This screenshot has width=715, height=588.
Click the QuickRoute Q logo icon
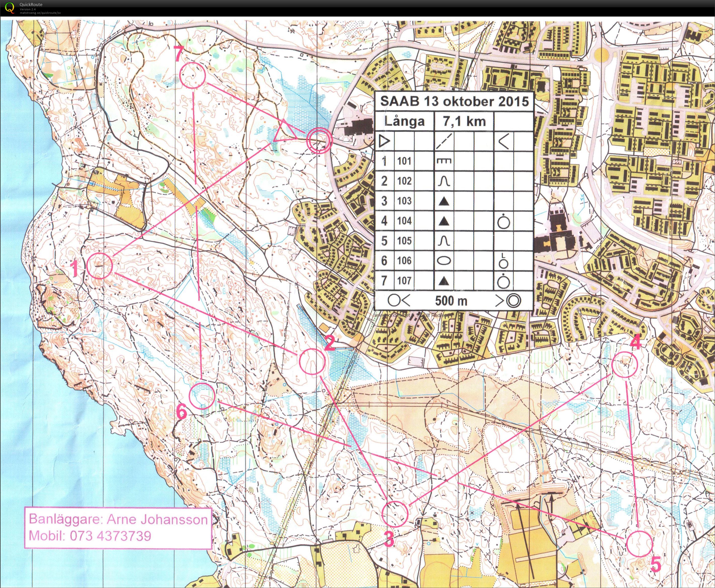[x=10, y=8]
